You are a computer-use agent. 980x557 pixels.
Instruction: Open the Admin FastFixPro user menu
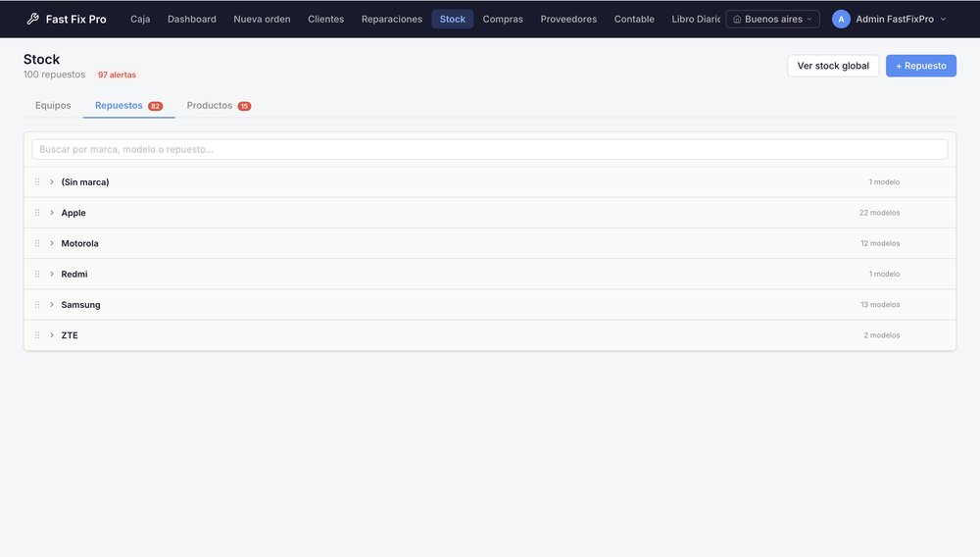coord(890,19)
